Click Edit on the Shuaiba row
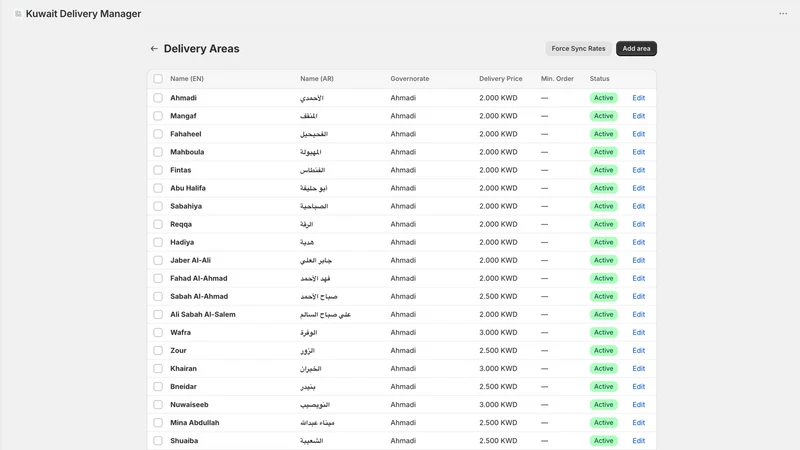The width and height of the screenshot is (800, 450). click(x=638, y=440)
